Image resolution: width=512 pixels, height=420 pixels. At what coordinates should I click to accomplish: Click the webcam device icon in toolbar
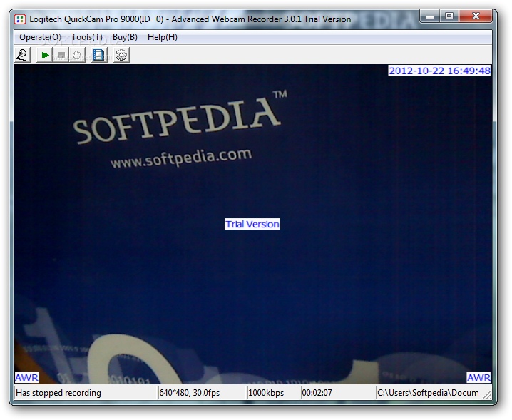click(x=23, y=55)
